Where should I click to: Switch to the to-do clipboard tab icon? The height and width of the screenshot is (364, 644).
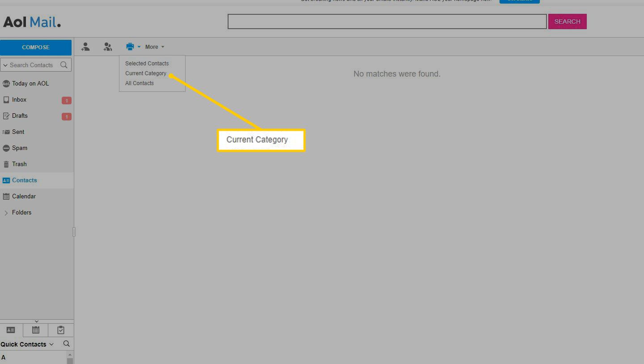pyautogui.click(x=61, y=330)
